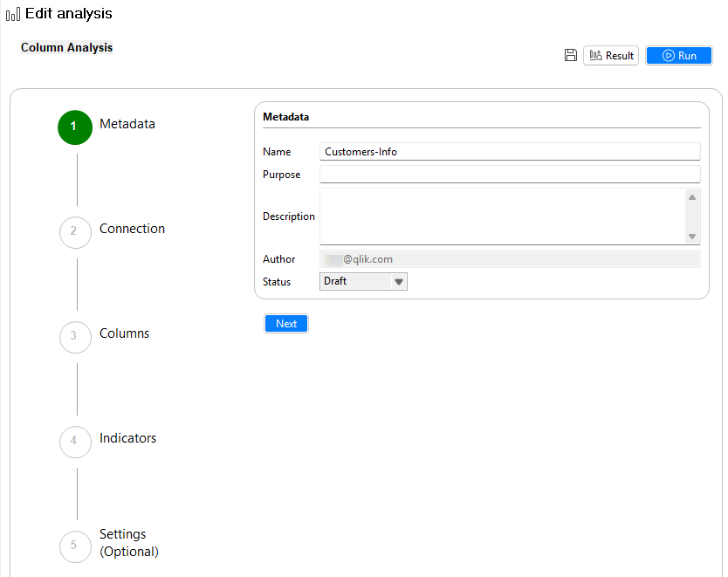Click the save (floppy disk) icon
Viewport: 728px width, 577px height.
(571, 54)
